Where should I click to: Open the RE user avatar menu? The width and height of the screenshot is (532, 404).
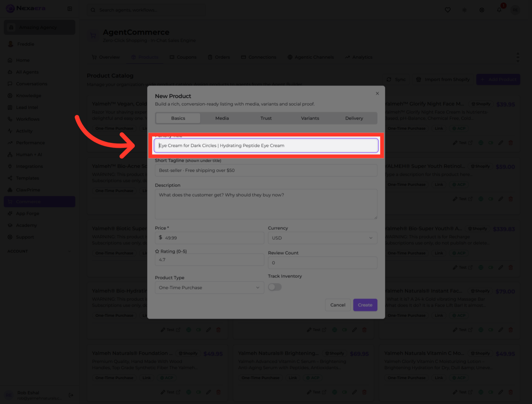pos(515,10)
